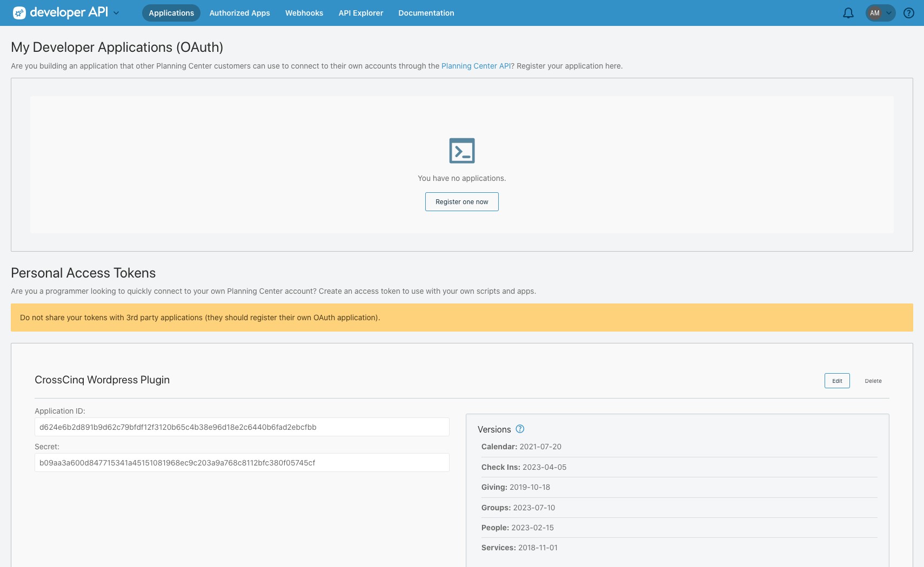Click the terminal no-applications icon
The width and height of the screenshot is (924, 567).
(462, 151)
